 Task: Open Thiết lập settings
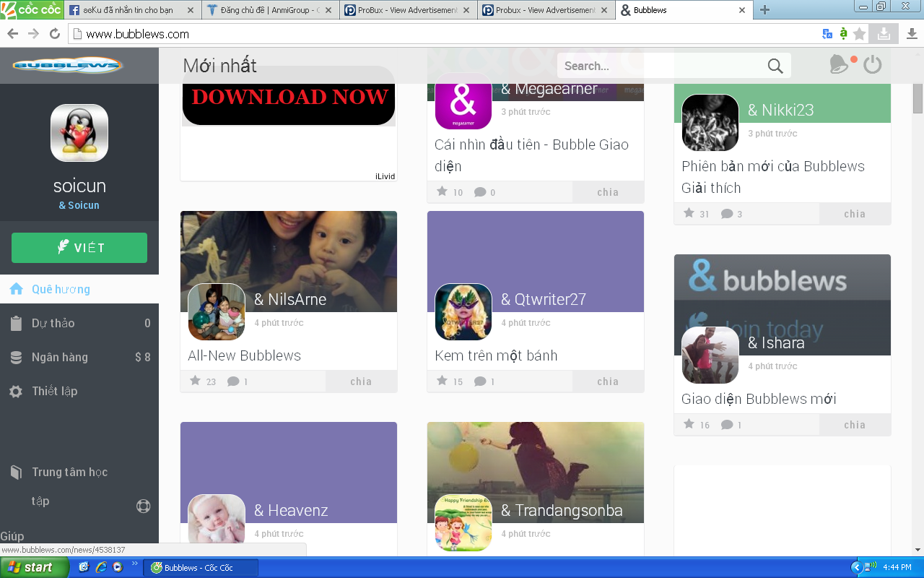click(x=79, y=391)
